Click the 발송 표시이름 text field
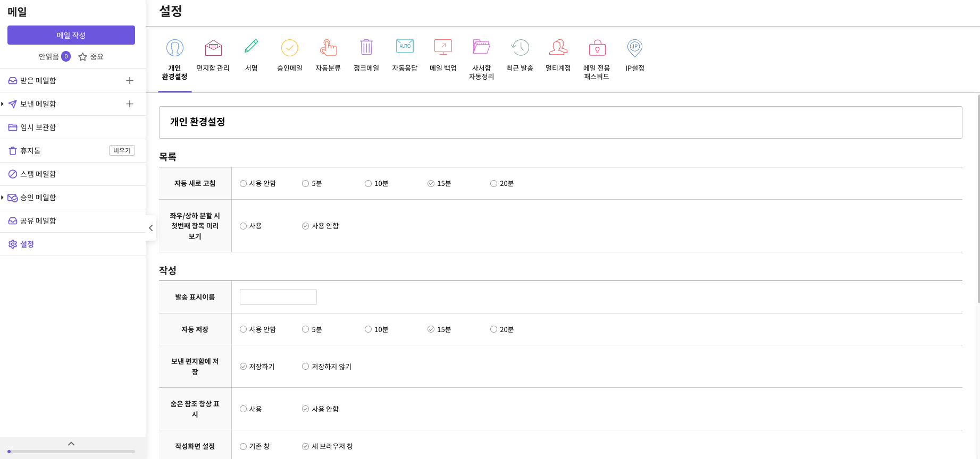Viewport: 980px width, 459px height. click(278, 297)
